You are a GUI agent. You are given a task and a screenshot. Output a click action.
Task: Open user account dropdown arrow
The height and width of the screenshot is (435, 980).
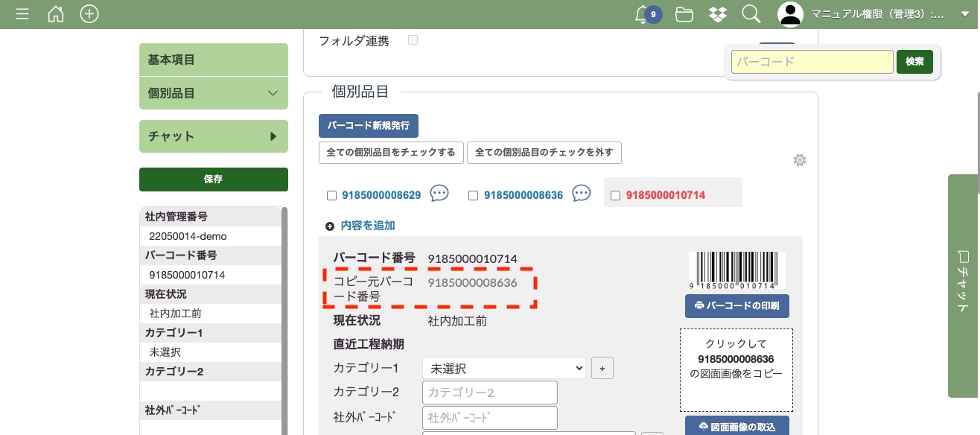pyautogui.click(x=964, y=14)
